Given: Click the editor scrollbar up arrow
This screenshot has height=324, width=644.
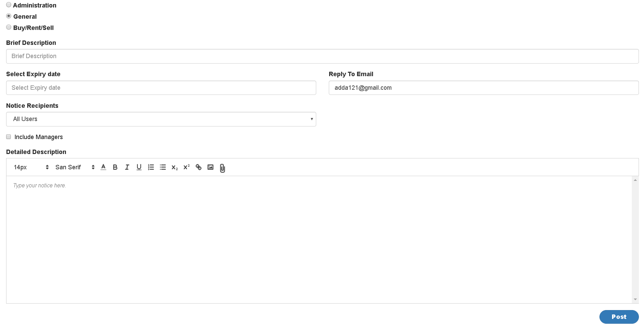Looking at the screenshot, I should click(635, 180).
